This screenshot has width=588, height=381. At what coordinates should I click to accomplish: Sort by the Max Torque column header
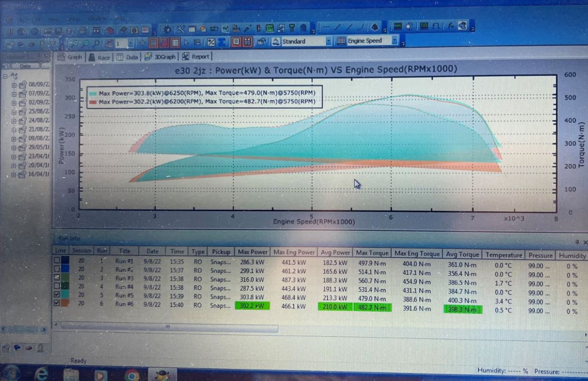pos(372,252)
